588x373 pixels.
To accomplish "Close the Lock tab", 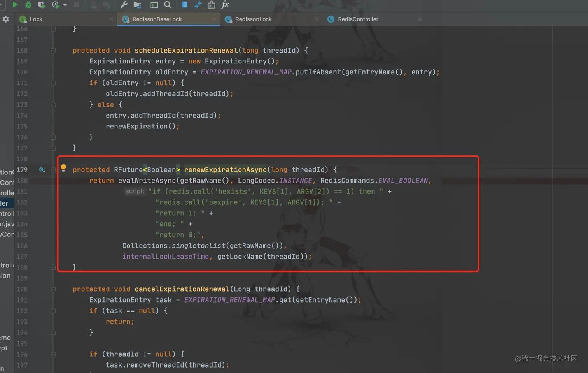I will point(112,19).
